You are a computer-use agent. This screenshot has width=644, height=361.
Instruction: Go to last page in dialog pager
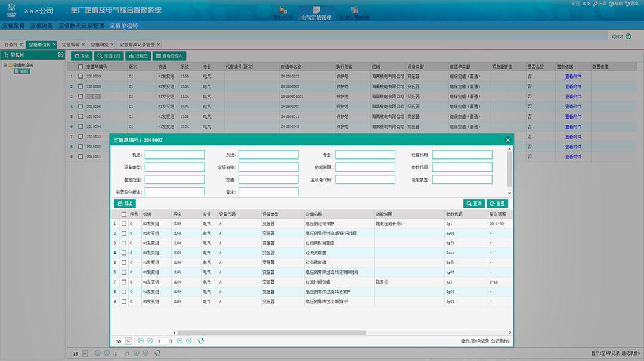(x=189, y=341)
